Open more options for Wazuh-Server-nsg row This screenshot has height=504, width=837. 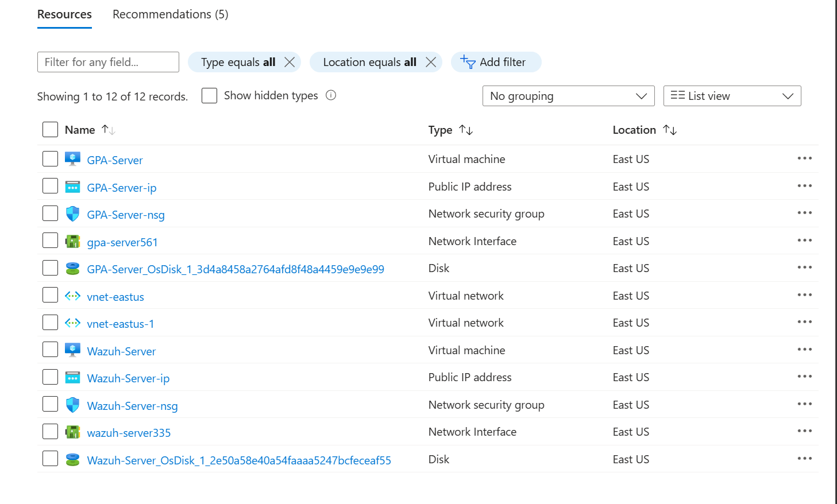[x=805, y=404]
